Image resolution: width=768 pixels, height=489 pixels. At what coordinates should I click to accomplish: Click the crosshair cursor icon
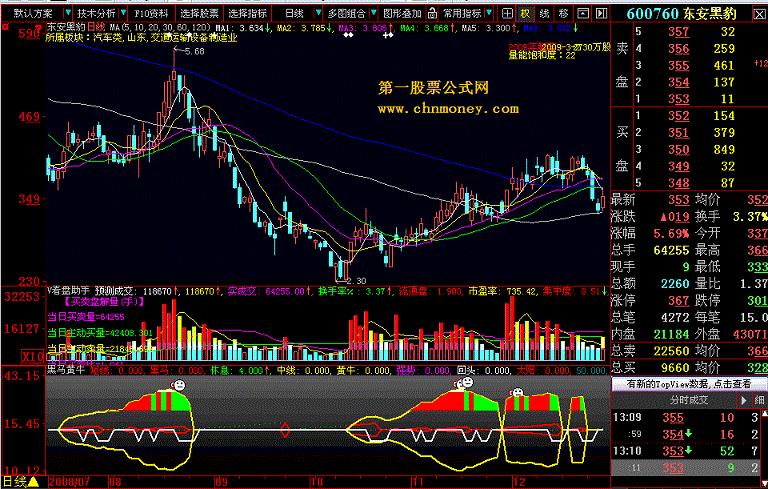tap(508, 13)
